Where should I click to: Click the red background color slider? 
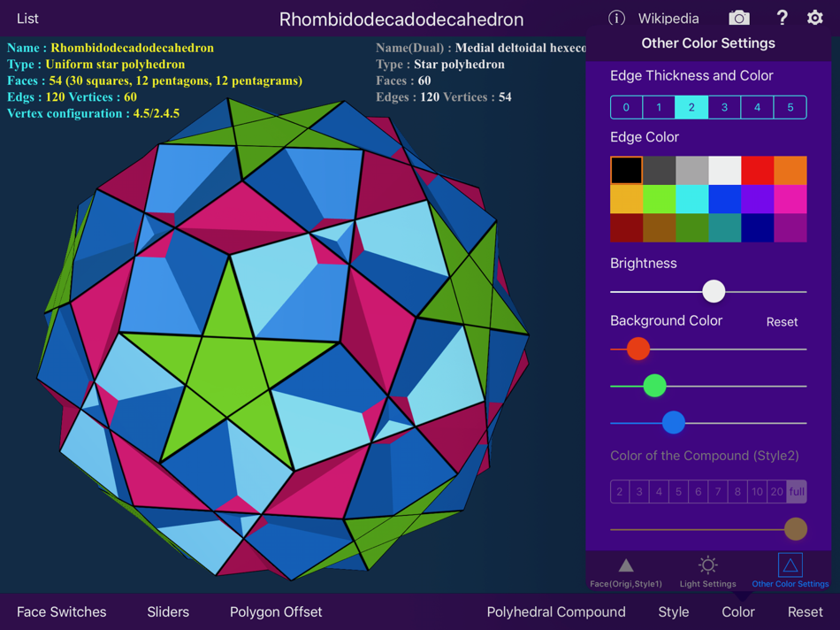[x=638, y=349]
